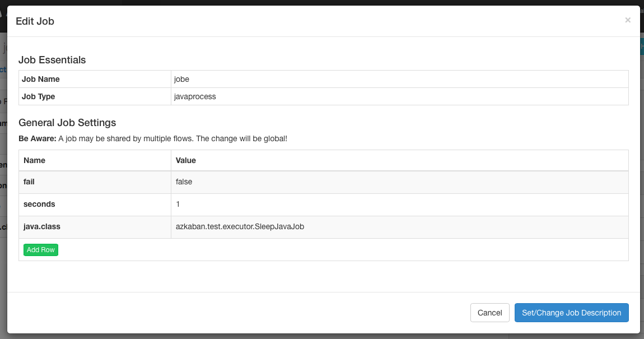Click Set/Change Job Description button

pyautogui.click(x=571, y=313)
